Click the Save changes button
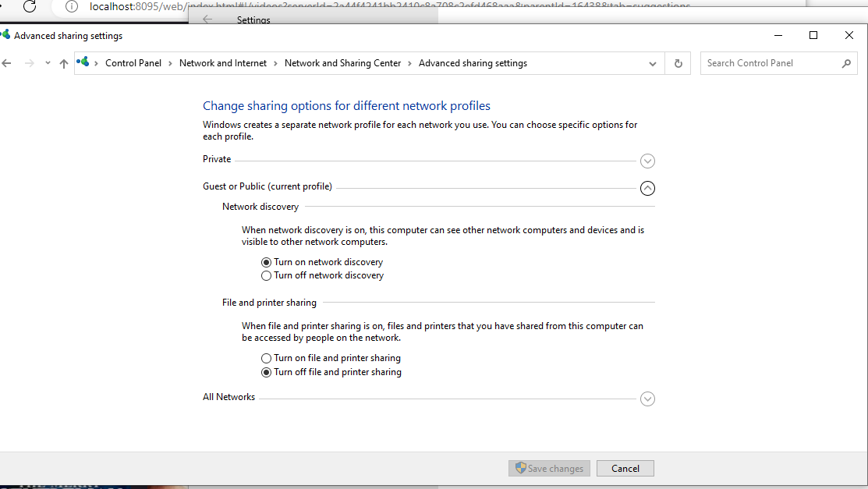Viewport: 868px width, 489px height. point(549,469)
